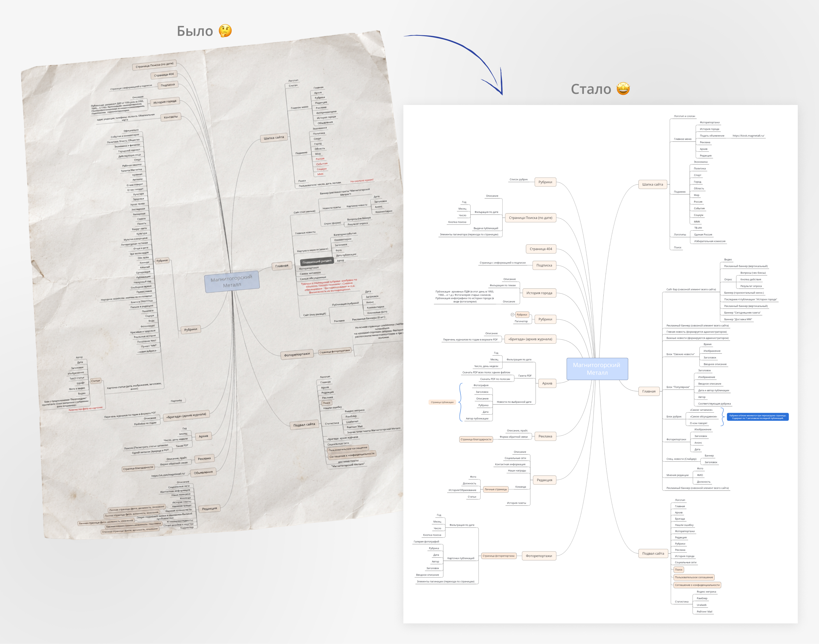
Task: Expand the collapsed 57-count circle beside small Рубрики node
Action: 512,314
